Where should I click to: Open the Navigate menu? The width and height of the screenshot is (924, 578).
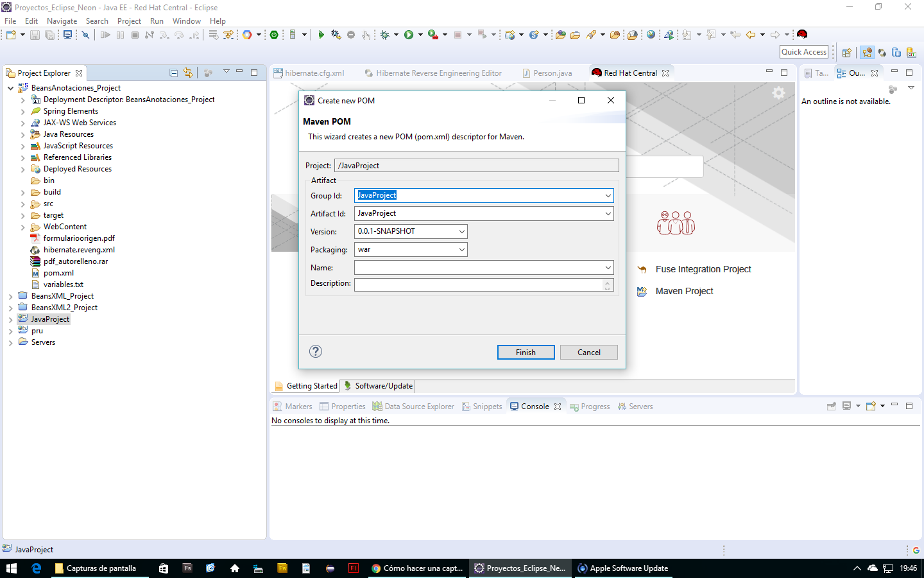click(x=62, y=21)
